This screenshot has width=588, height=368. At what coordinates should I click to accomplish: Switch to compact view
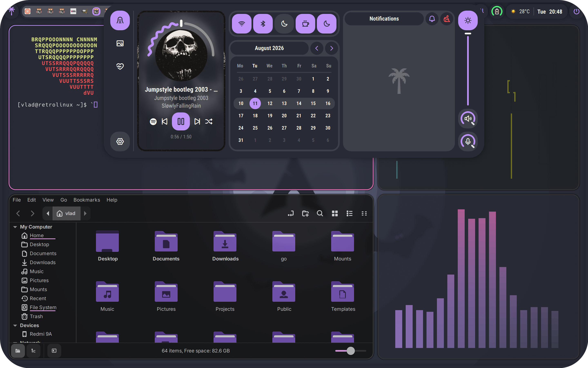click(364, 213)
